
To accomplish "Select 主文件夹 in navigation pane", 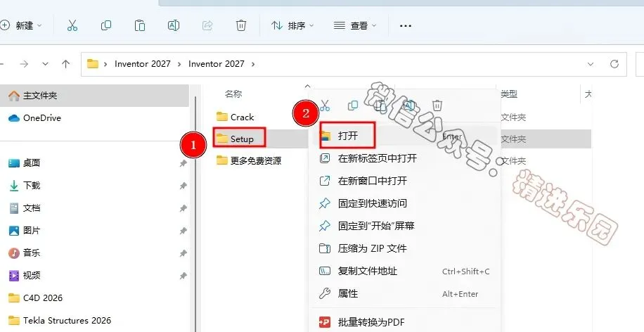I will [94, 96].
